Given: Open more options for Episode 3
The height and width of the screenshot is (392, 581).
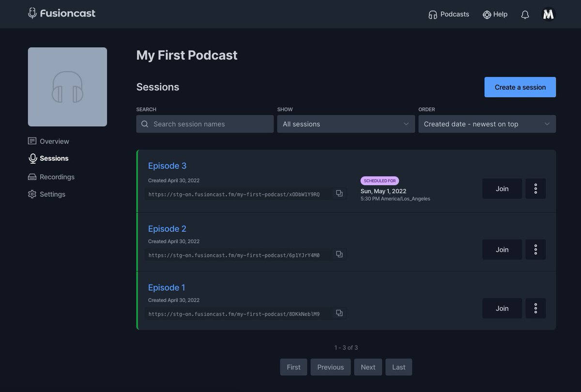Looking at the screenshot, I should 535,189.
